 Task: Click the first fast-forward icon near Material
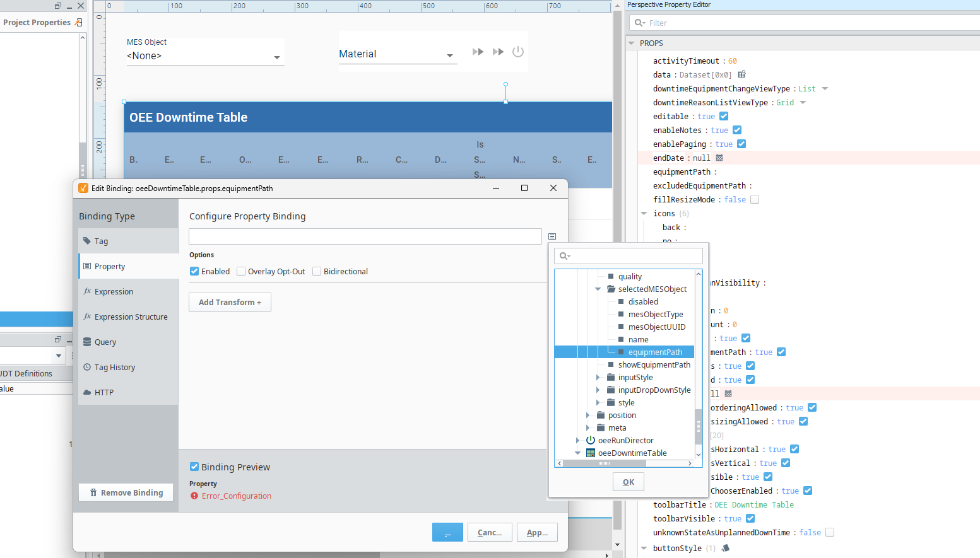click(478, 52)
